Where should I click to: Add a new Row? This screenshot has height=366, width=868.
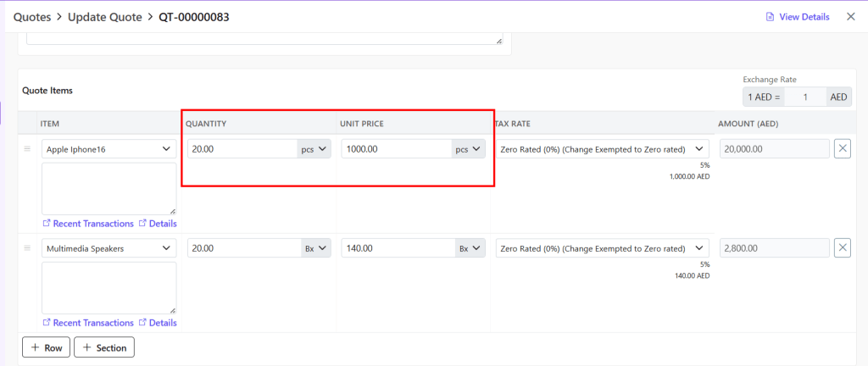(46, 347)
